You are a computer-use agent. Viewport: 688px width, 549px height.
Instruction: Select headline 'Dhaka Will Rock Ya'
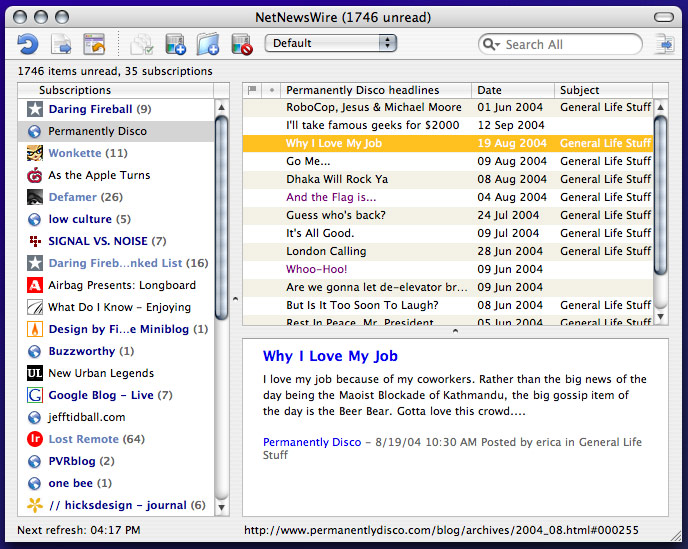pyautogui.click(x=448, y=179)
